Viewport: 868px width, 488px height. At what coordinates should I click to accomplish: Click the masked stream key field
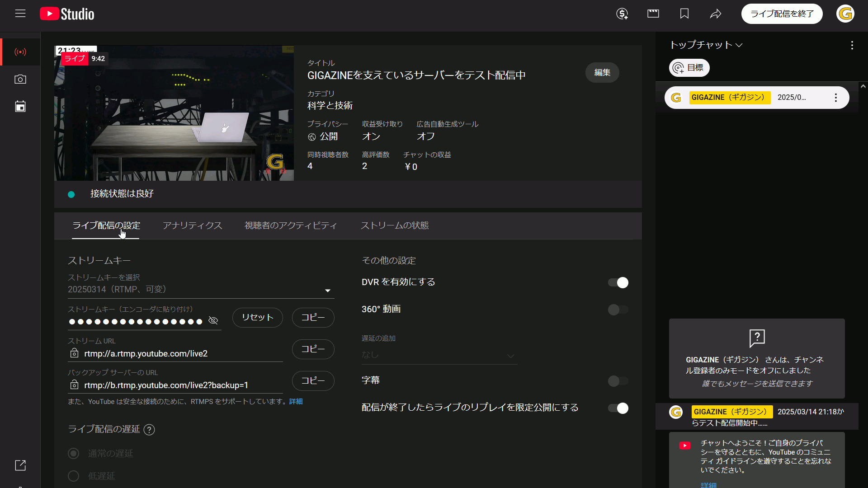(136, 322)
